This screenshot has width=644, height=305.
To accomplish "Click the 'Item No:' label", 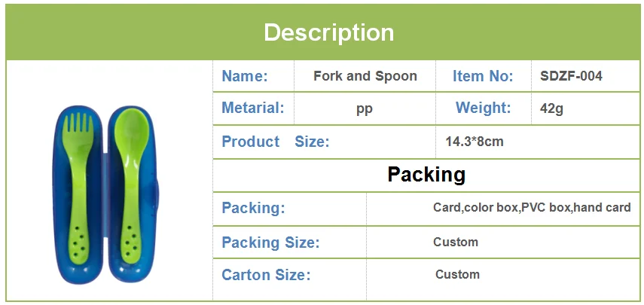I will click(483, 76).
